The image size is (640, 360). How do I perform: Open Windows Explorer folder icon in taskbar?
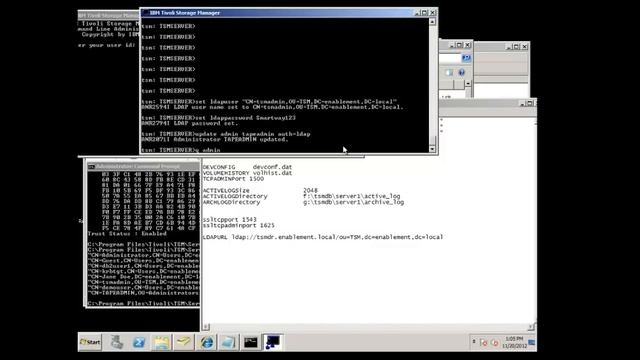click(161, 342)
